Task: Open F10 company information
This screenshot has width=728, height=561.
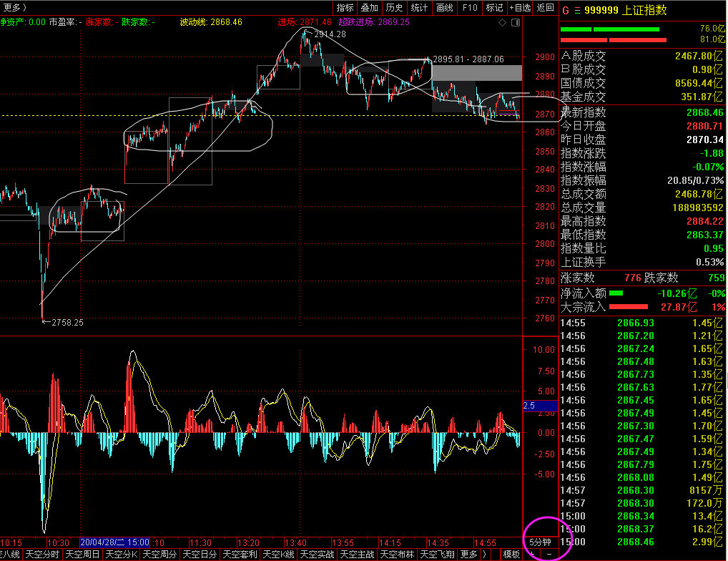Action: pyautogui.click(x=469, y=8)
